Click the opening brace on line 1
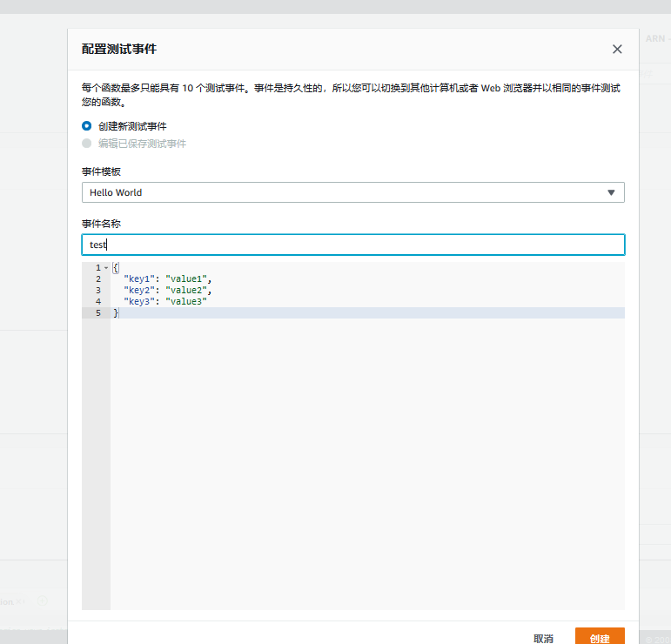 point(116,268)
